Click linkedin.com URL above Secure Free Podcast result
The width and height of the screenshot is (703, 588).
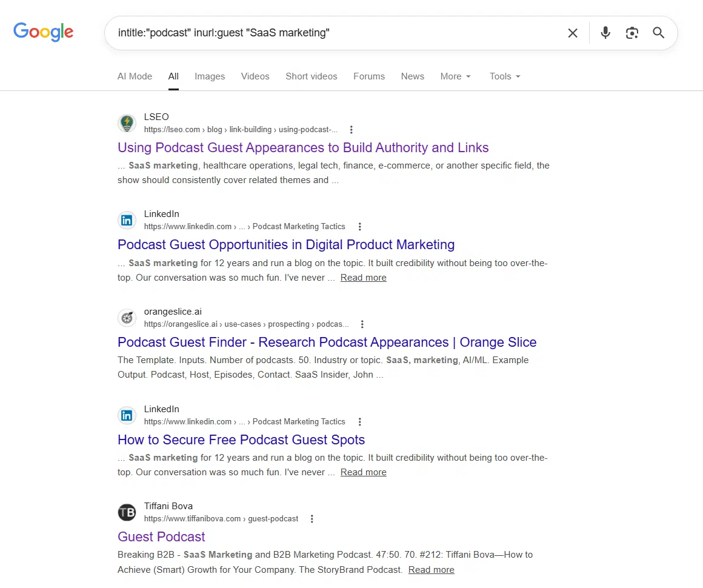[x=244, y=421]
